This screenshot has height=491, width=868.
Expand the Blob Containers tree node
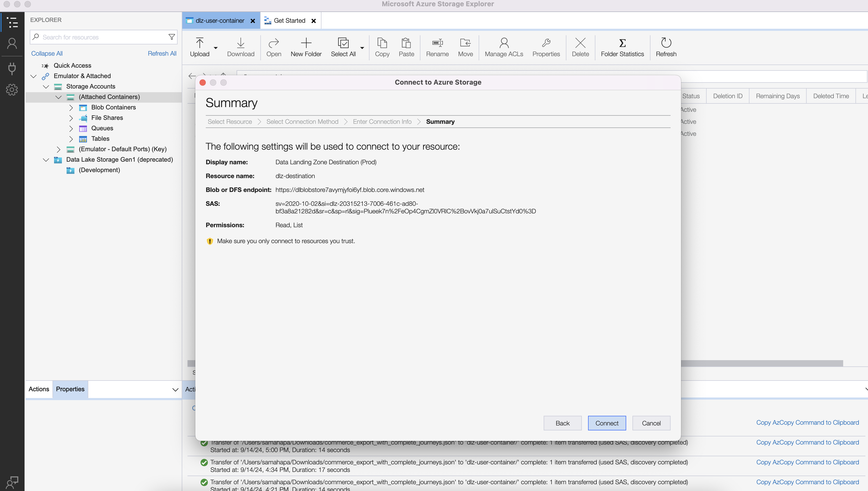[x=71, y=108]
